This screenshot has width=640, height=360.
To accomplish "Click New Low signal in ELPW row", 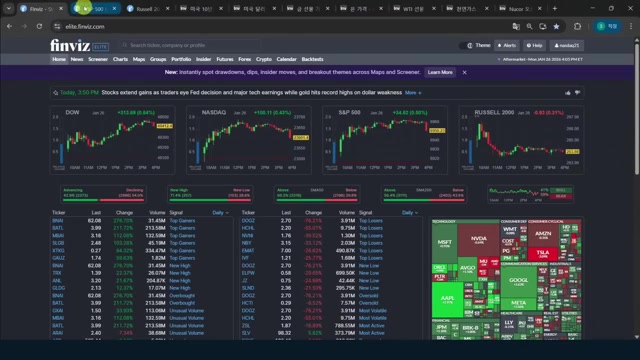I will coord(369,273).
